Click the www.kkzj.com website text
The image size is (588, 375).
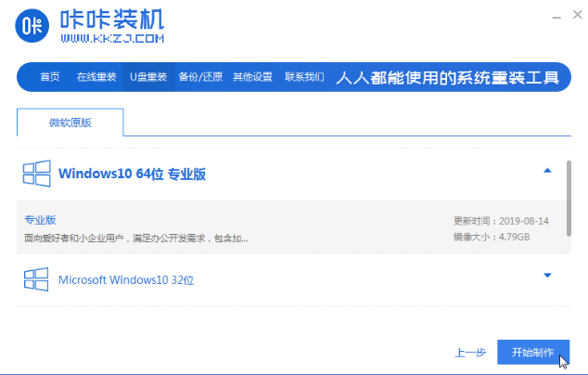[112, 39]
